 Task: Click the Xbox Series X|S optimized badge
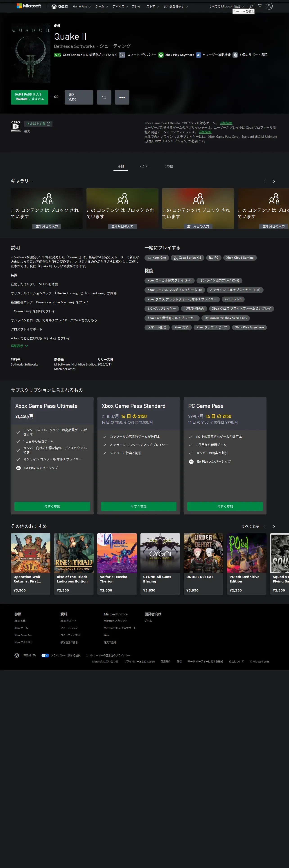pyautogui.click(x=58, y=55)
